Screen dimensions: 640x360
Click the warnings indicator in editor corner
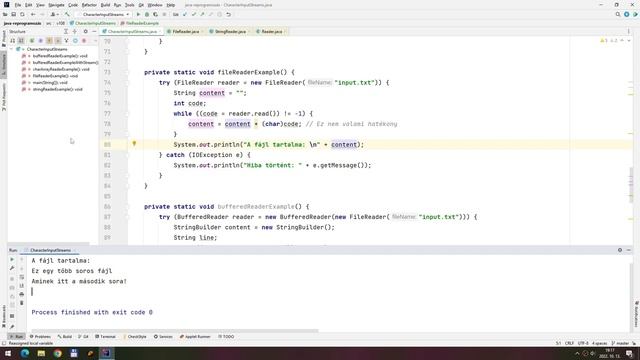click(x=609, y=41)
